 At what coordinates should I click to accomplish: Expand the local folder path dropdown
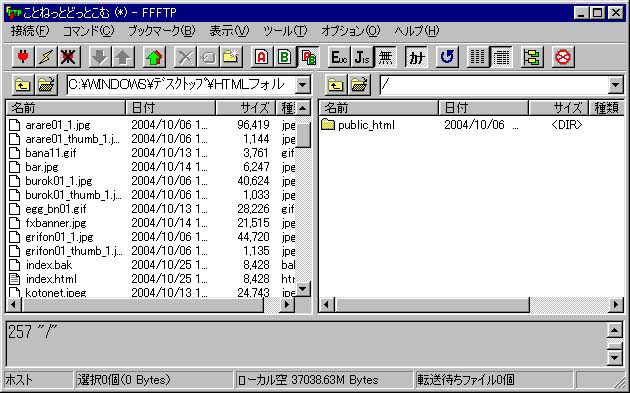click(x=302, y=85)
